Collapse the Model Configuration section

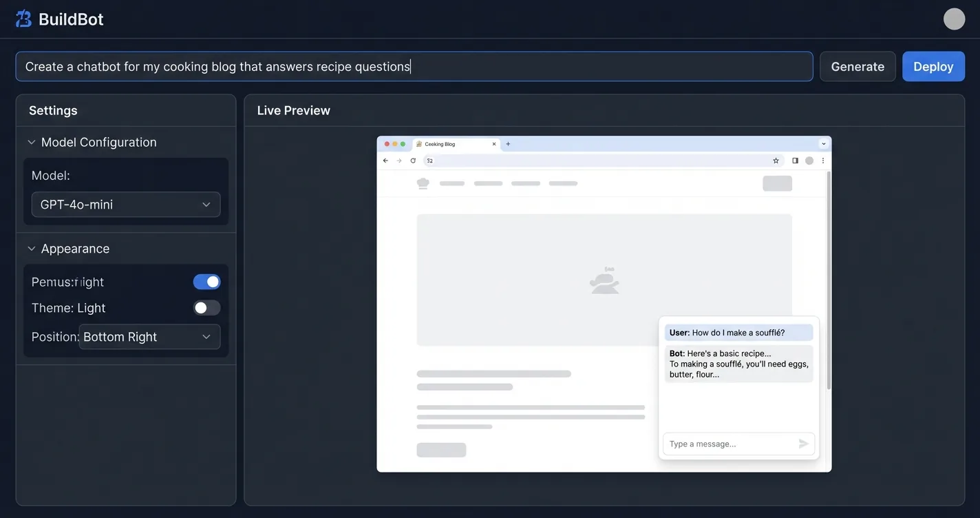[31, 141]
